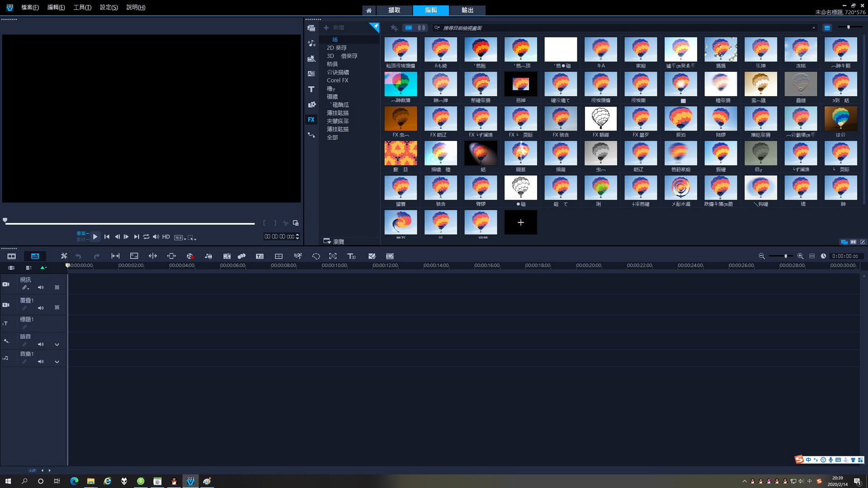Click the enlarge preview window icon
The width and height of the screenshot is (868, 488).
pos(296,223)
